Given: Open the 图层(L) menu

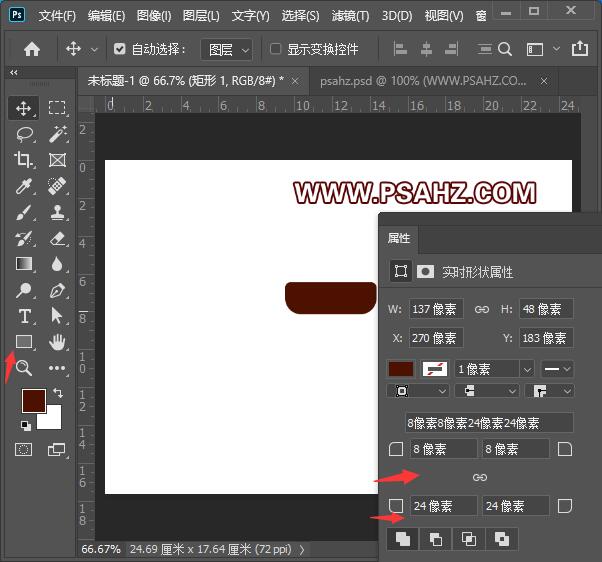Looking at the screenshot, I should click(x=201, y=16).
